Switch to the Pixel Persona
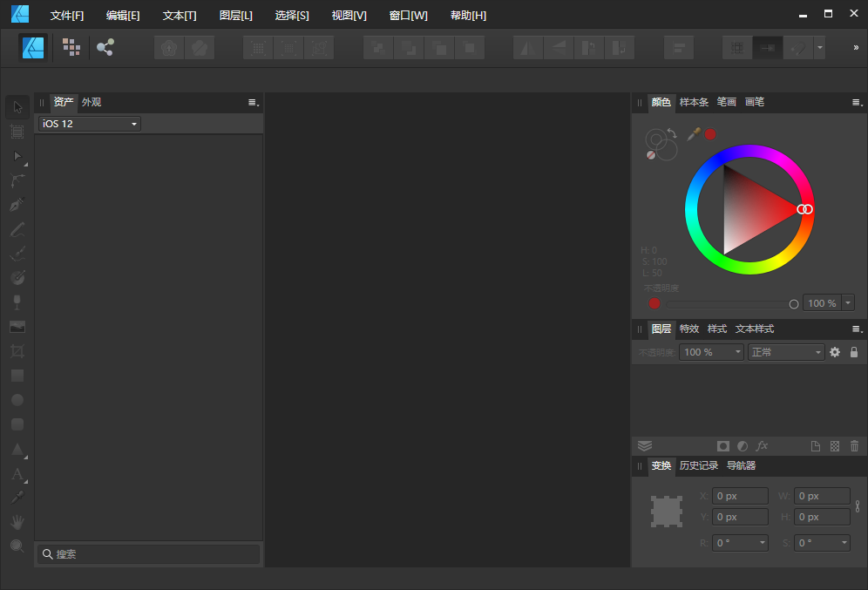 point(71,48)
